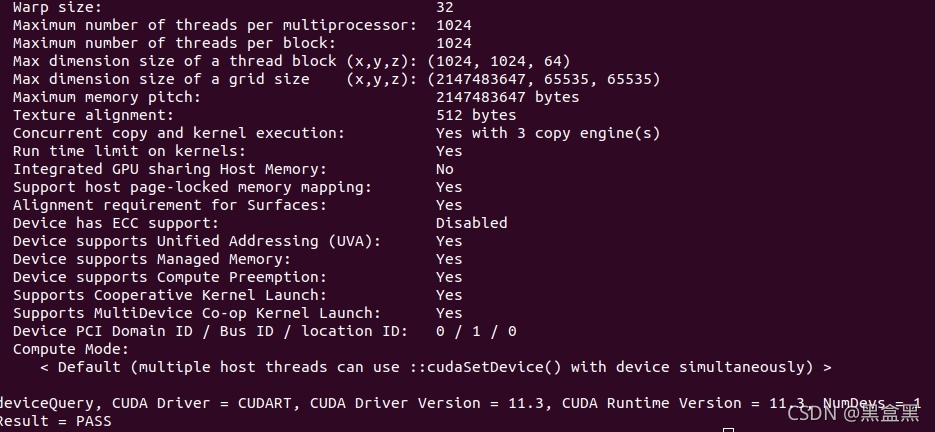Viewport: 935px width, 432px height.
Task: Click the '(2147483647, 65535, 65535)' grid size value
Action: click(544, 79)
